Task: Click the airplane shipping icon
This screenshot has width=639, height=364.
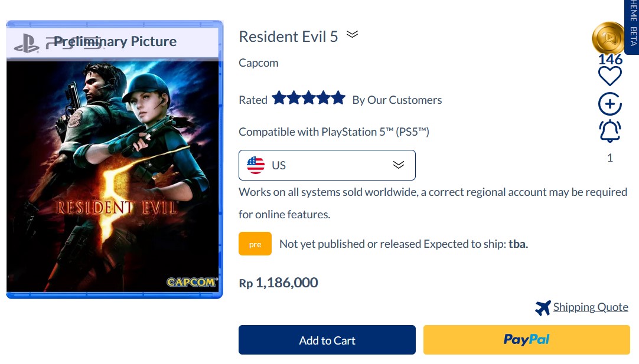Action: click(x=543, y=308)
